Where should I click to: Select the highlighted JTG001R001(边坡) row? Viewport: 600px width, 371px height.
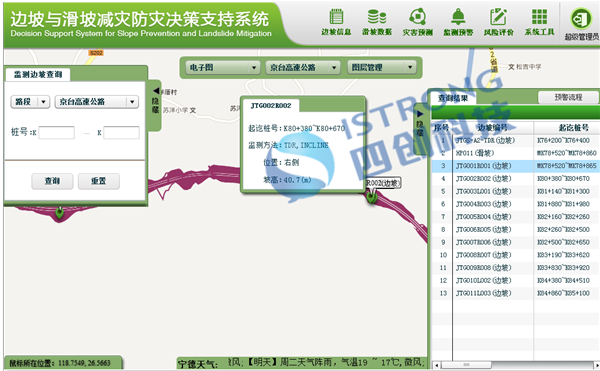pos(515,166)
